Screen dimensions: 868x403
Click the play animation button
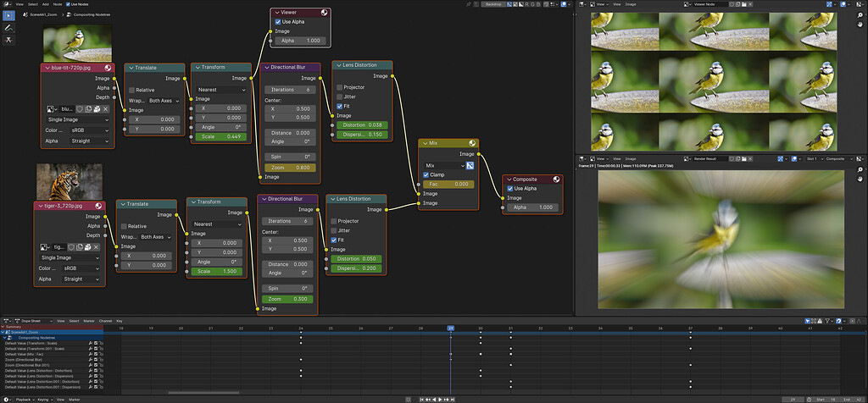click(440, 399)
